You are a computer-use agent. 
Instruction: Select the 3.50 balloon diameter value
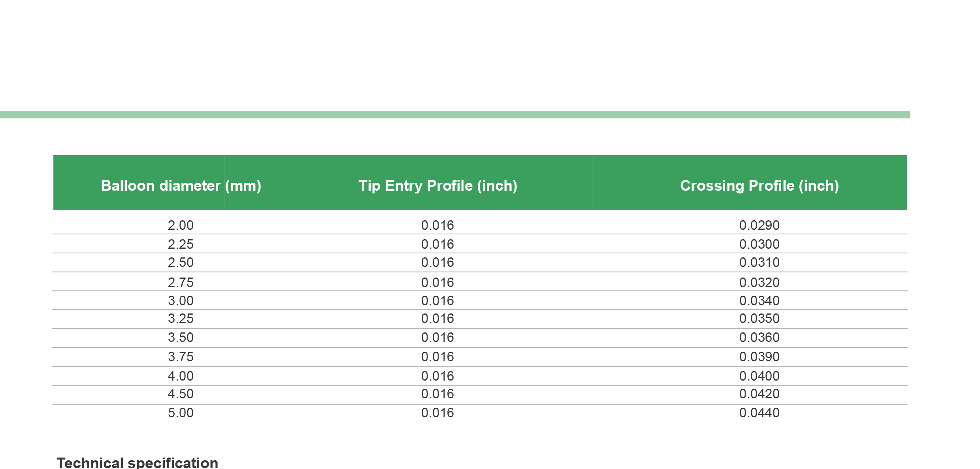point(181,338)
